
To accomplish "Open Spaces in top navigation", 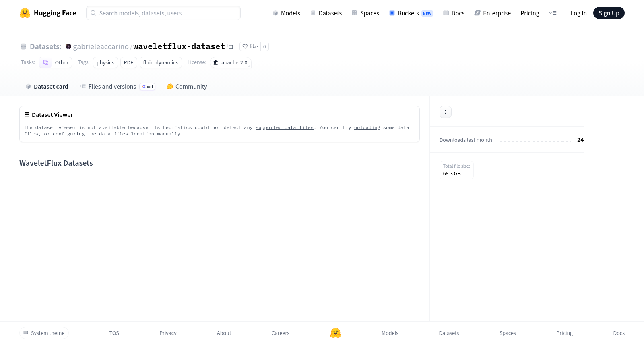I will [x=365, y=13].
